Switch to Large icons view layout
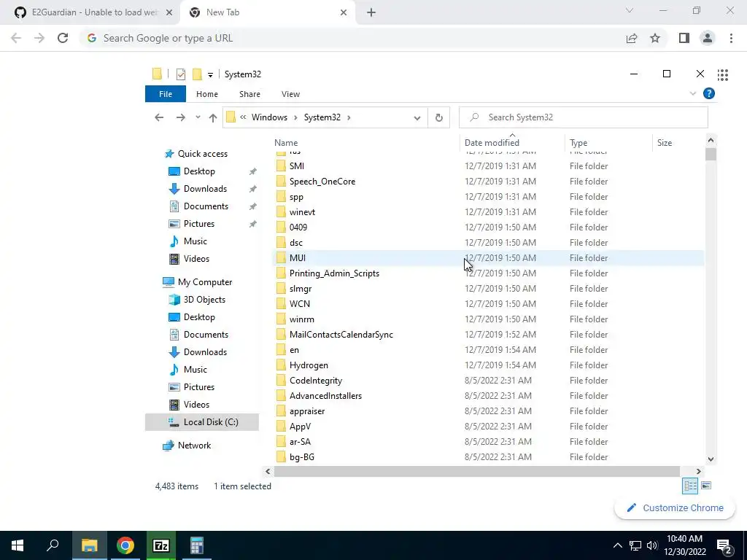Screen dimensions: 747x560 [706, 486]
